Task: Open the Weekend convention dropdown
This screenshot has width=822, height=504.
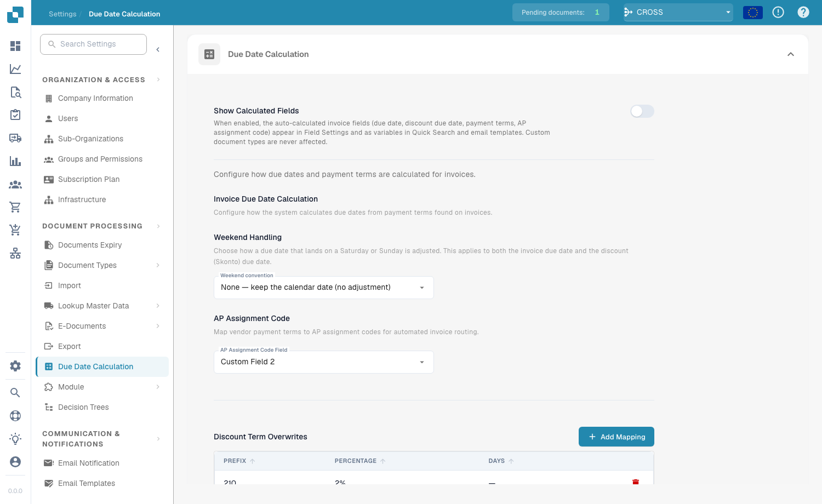Action: point(324,288)
